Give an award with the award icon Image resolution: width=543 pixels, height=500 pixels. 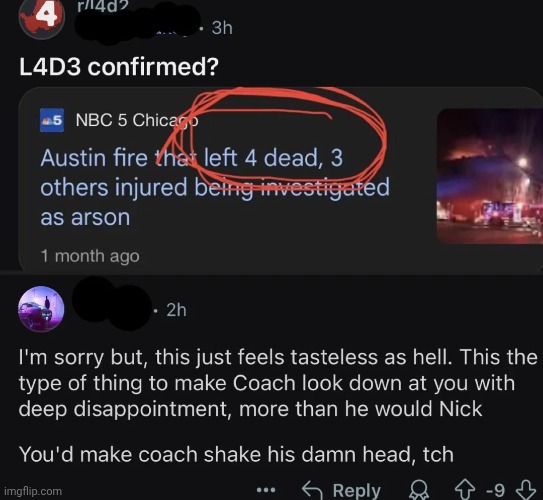[x=419, y=490]
